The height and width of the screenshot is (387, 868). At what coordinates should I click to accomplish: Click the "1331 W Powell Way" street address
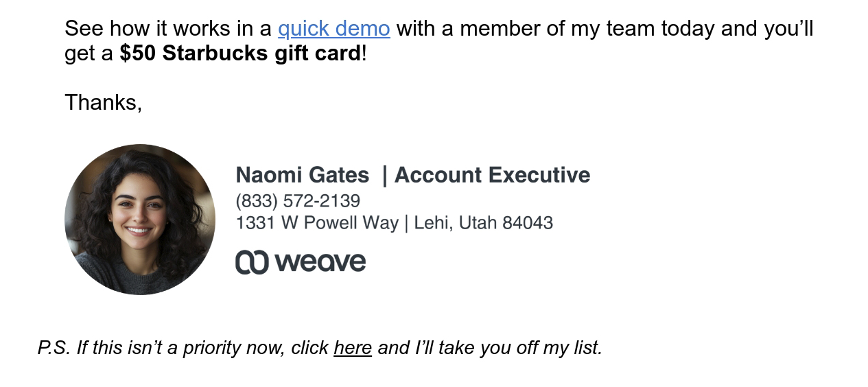click(316, 223)
